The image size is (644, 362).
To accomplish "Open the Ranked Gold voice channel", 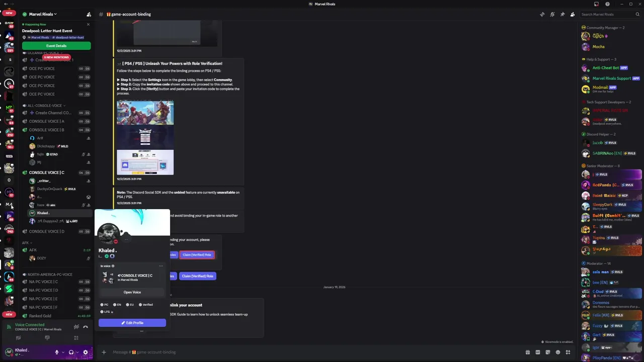I will click(x=56, y=316).
